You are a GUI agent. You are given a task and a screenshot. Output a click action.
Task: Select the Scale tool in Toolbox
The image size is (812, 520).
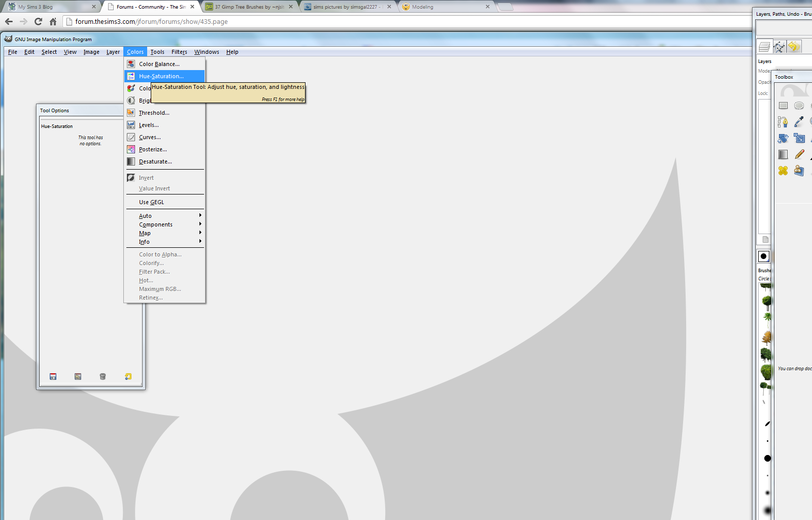[799, 138]
